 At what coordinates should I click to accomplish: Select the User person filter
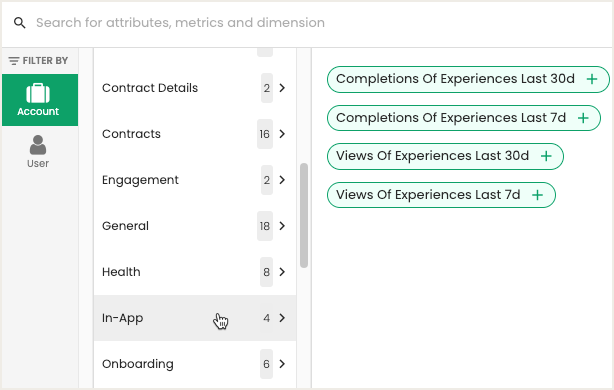coord(38,152)
